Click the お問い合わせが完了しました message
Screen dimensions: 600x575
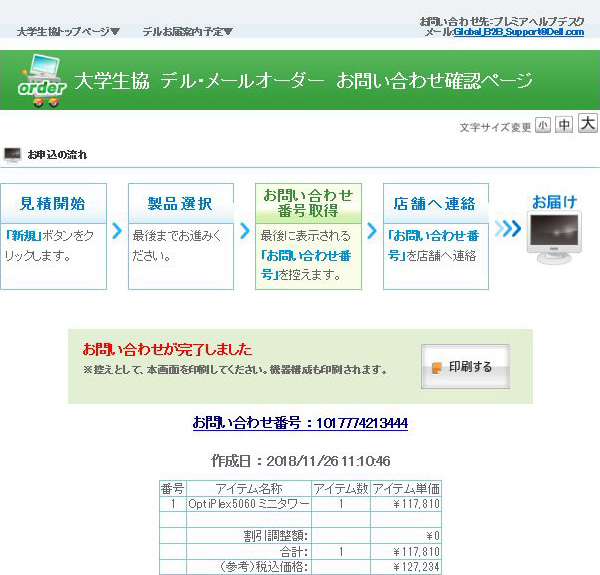(x=167, y=349)
